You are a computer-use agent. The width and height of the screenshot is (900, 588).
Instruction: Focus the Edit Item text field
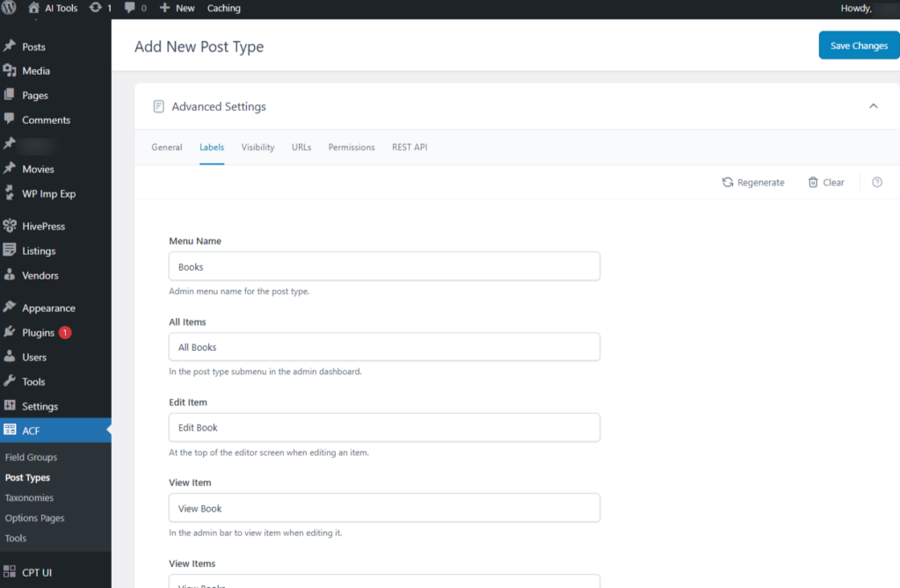click(x=384, y=427)
